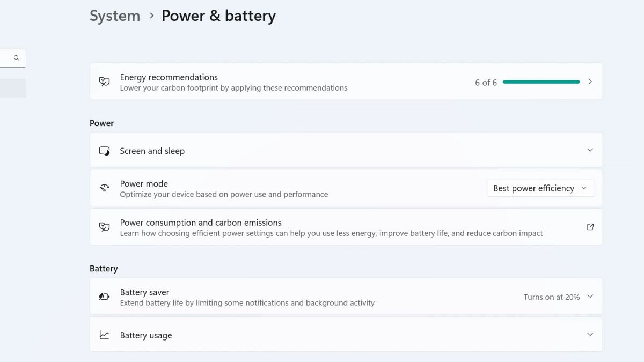Click the Energy recommendations leaf icon
The height and width of the screenshot is (362, 644).
[104, 82]
